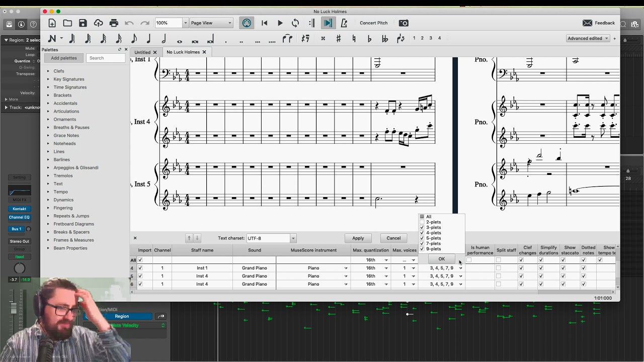Apply a flat accidental
This screenshot has height=362, width=644.
tap(369, 39)
